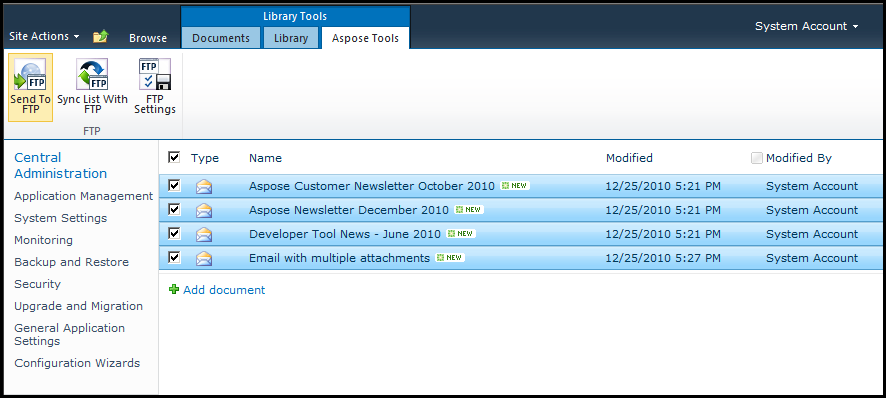Switch to the Browse tab
The image size is (886, 398).
pyautogui.click(x=148, y=38)
